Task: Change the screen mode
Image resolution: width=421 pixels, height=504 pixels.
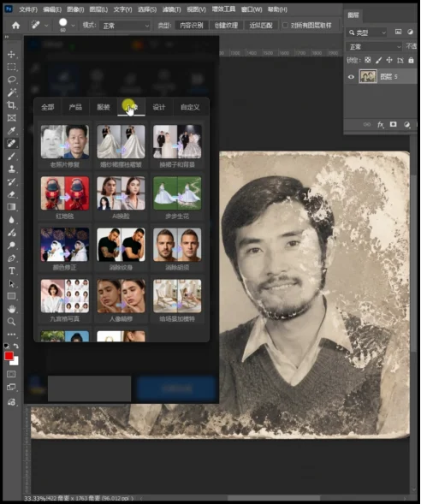Action: coord(12,387)
